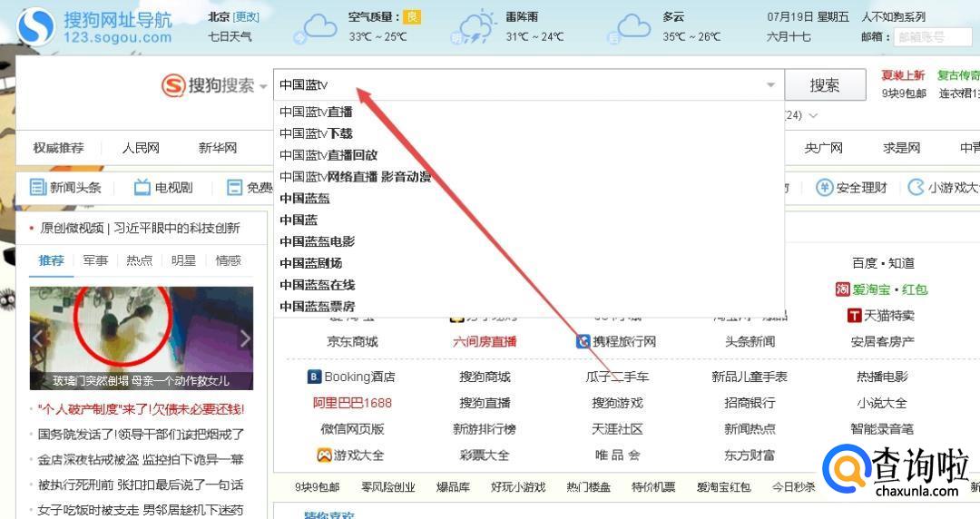The width and height of the screenshot is (980, 519).
Task: Open 阿里巴巴1688 link
Action: pyautogui.click(x=352, y=403)
